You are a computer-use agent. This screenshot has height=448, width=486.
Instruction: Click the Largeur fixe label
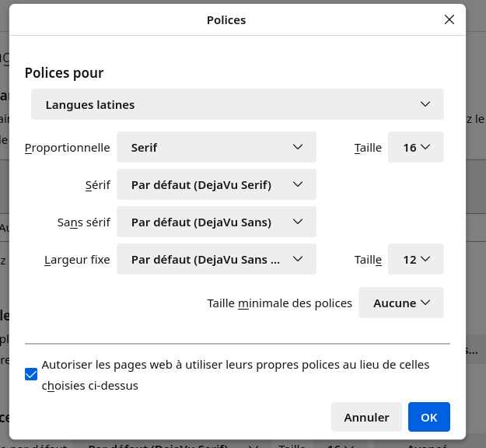pyautogui.click(x=77, y=260)
